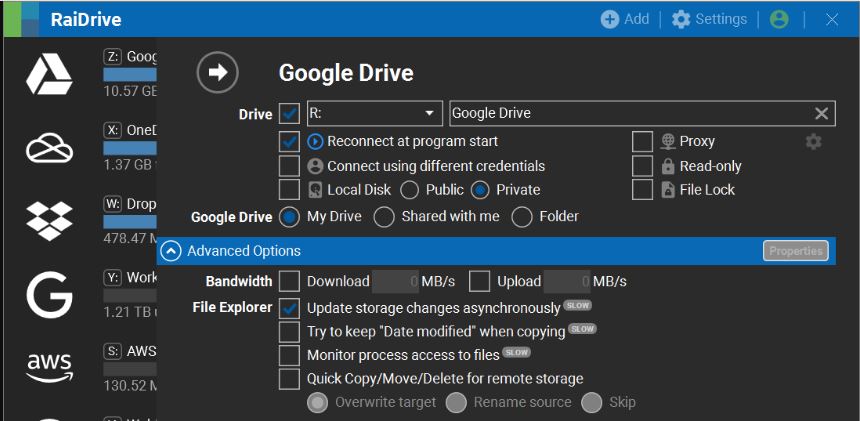Enable Quick Copy/Move/Delete for remote storage
The height and width of the screenshot is (421, 860).
[289, 379]
